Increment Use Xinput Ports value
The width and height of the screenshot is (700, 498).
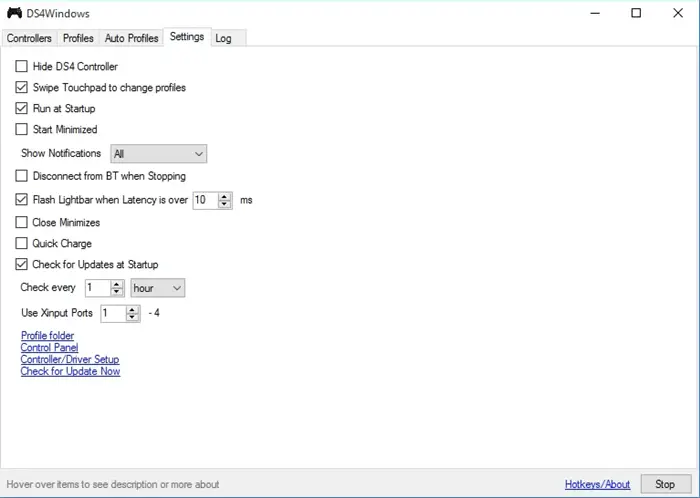click(132, 309)
